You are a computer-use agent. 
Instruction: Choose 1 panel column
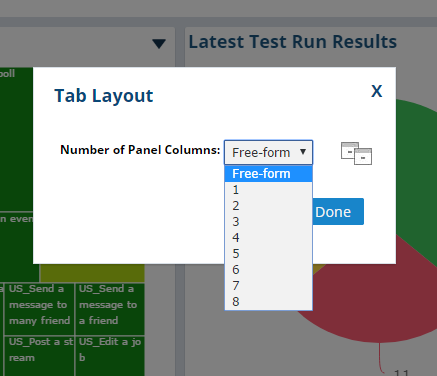[269, 190]
